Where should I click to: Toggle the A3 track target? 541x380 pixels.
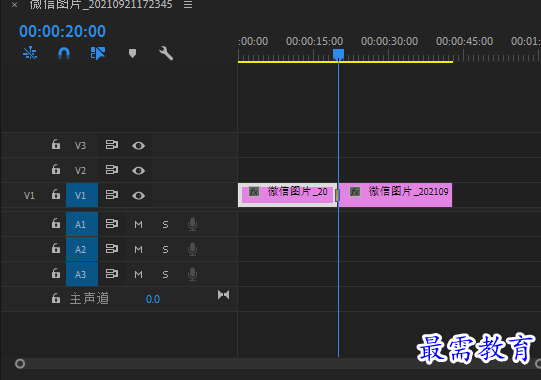(82, 274)
